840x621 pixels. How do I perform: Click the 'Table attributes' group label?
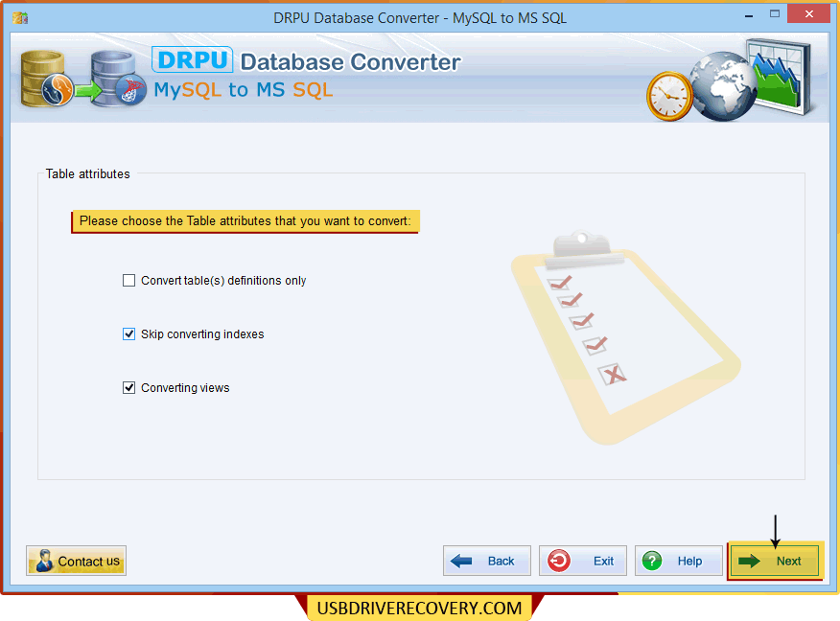[x=88, y=174]
